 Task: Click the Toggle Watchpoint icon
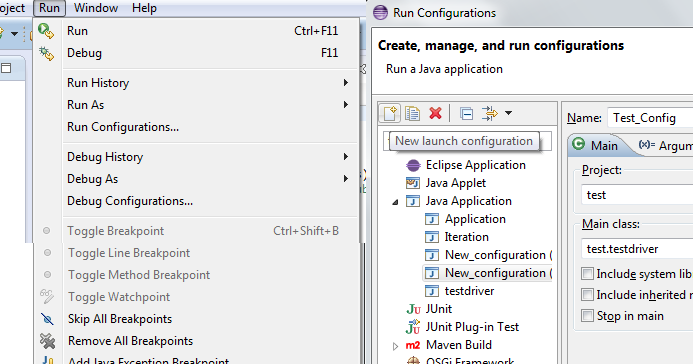click(47, 296)
